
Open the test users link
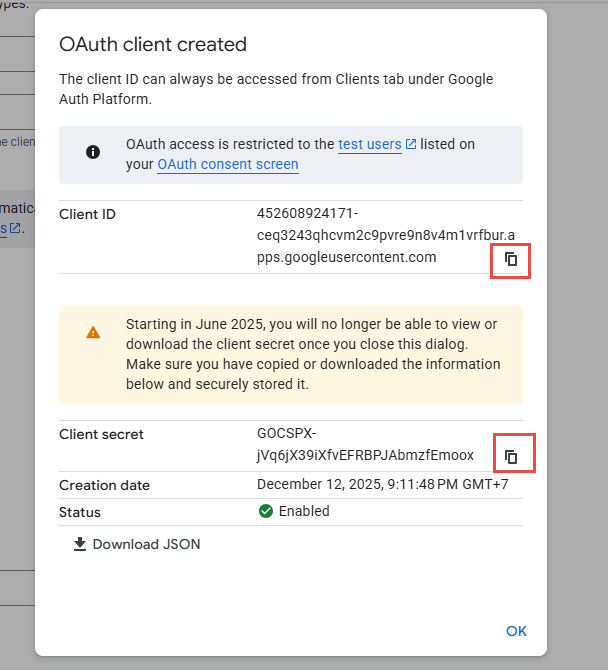coord(369,144)
